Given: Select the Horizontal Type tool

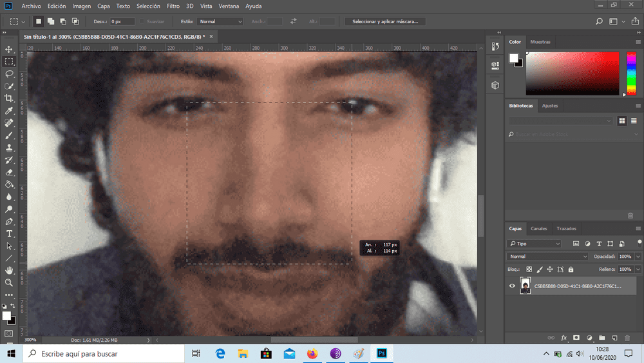Looking at the screenshot, I should [x=8, y=233].
